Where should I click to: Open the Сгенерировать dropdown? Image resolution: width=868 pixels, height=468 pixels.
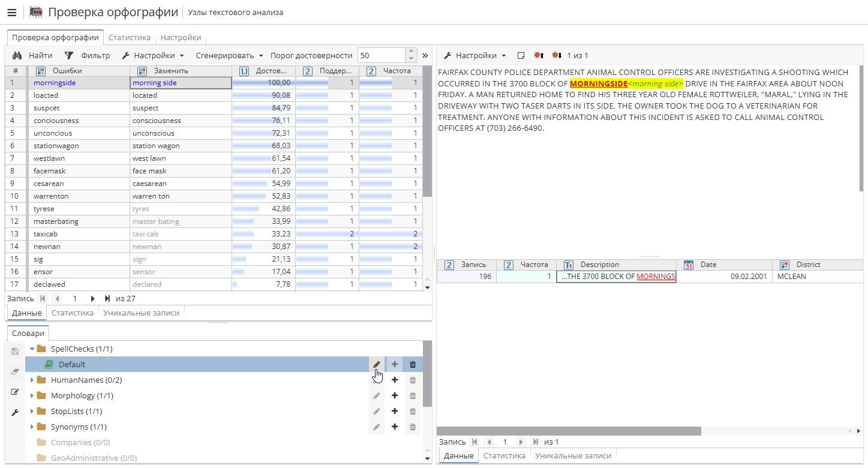[229, 55]
